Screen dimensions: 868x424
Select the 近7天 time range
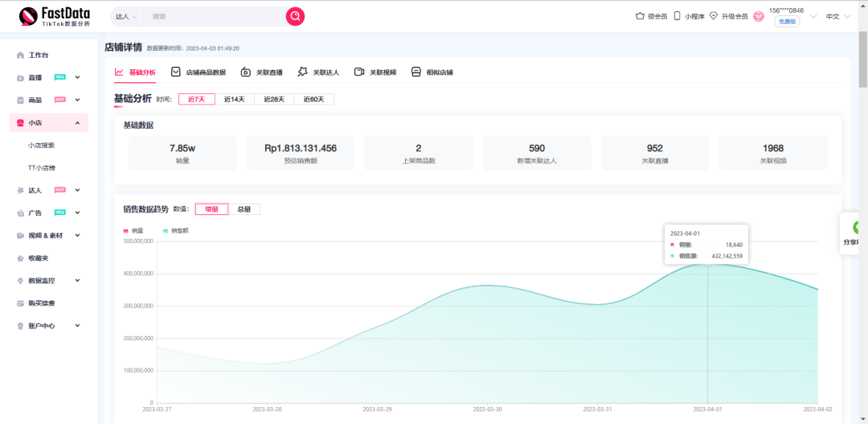pyautogui.click(x=197, y=99)
